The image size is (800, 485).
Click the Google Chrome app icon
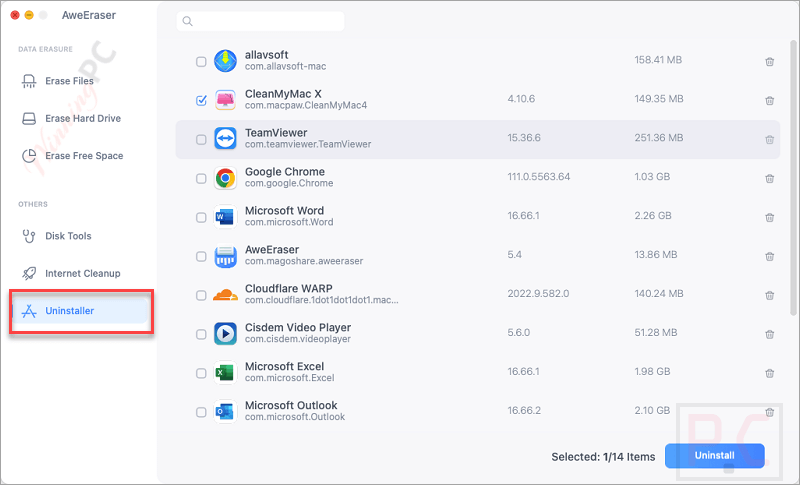click(x=225, y=178)
